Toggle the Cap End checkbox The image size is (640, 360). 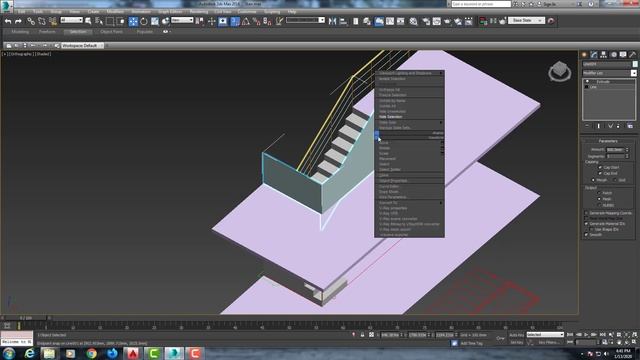click(x=600, y=173)
